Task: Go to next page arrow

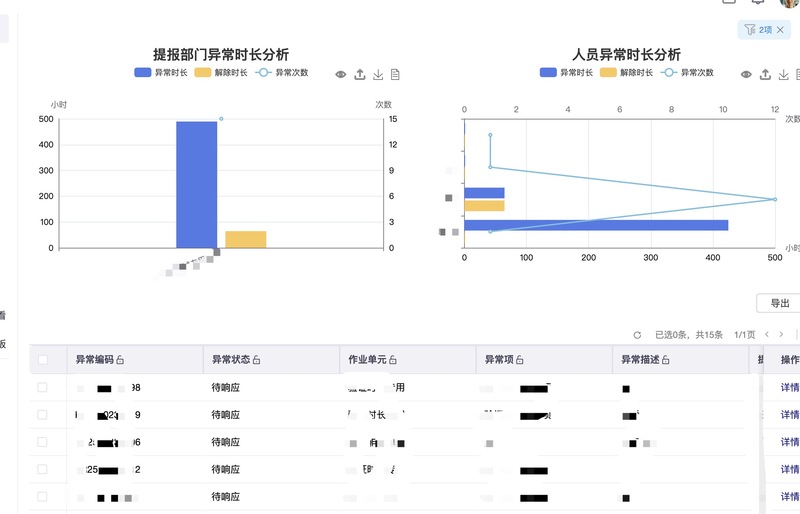Action: (781, 334)
